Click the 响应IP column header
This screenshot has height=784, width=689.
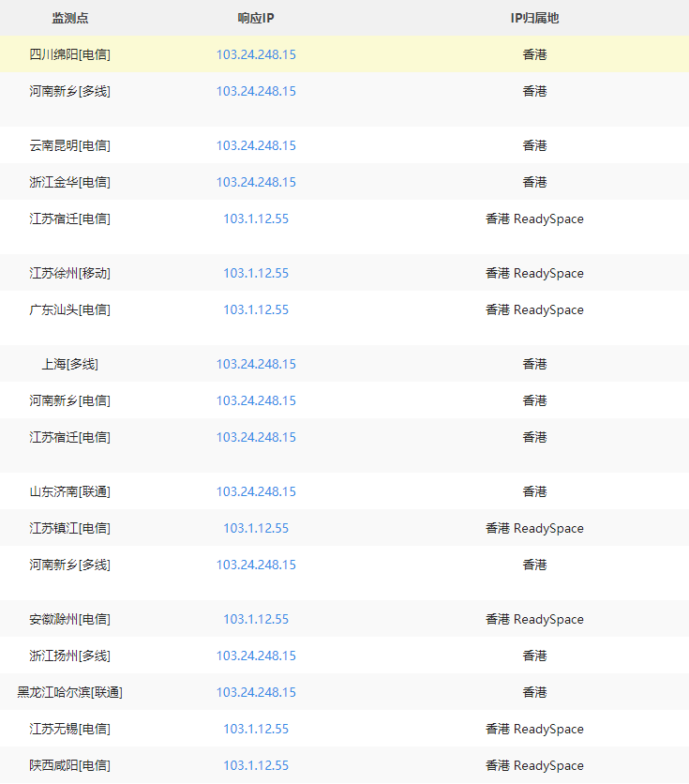[x=256, y=18]
